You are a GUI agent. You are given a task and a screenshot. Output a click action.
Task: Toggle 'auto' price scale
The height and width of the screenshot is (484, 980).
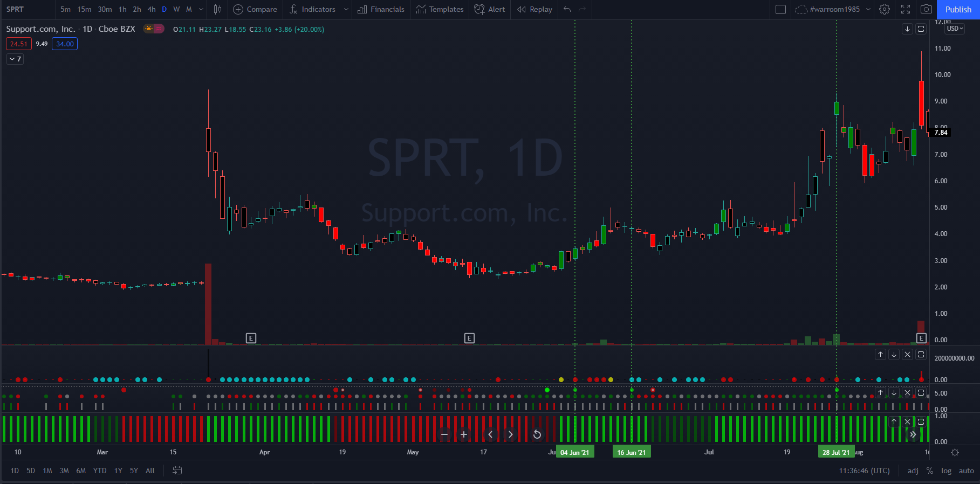(x=966, y=471)
